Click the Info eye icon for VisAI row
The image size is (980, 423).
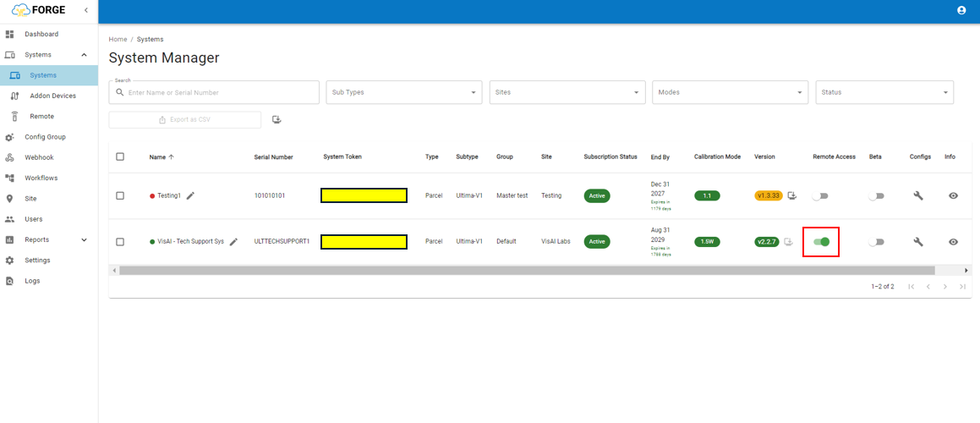pos(953,242)
